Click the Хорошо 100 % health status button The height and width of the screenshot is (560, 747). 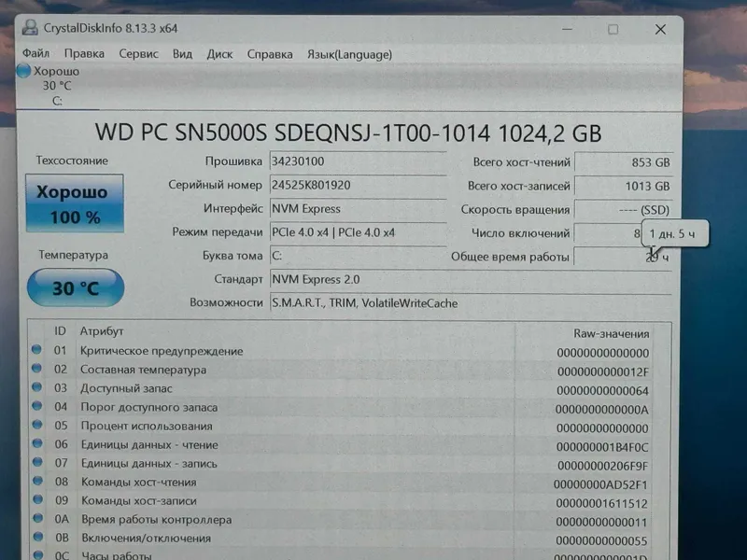[75, 203]
